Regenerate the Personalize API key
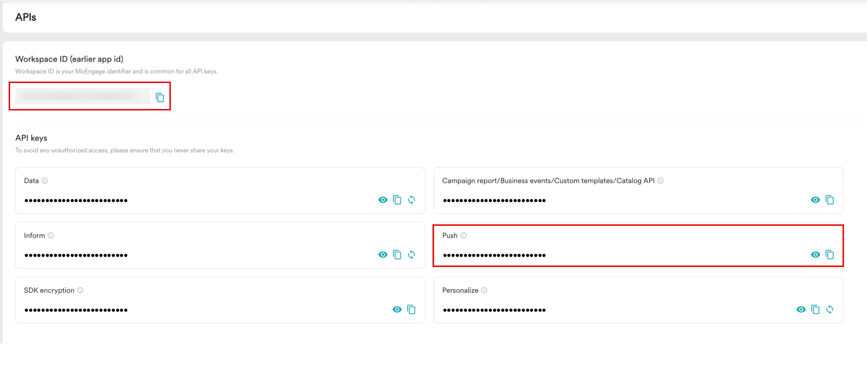 829,310
